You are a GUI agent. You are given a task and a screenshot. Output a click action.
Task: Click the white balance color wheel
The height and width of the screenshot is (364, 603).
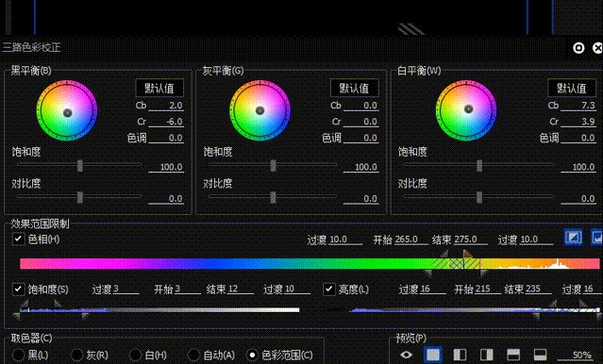[x=466, y=110]
